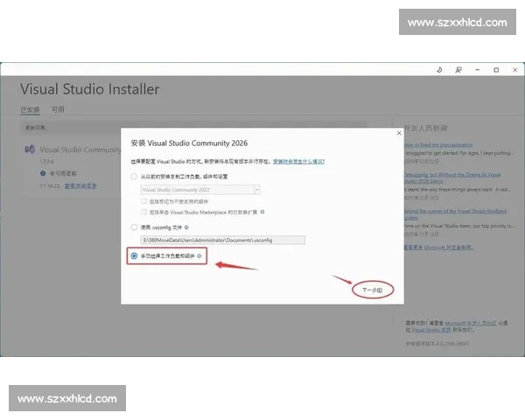Image resolution: width=525 pixels, height=420 pixels.
Task: Open view details link beside 17.14.23
Action: tap(80, 185)
